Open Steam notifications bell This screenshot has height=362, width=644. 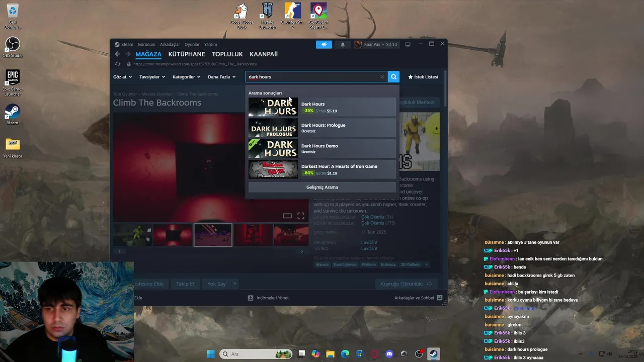point(343,44)
